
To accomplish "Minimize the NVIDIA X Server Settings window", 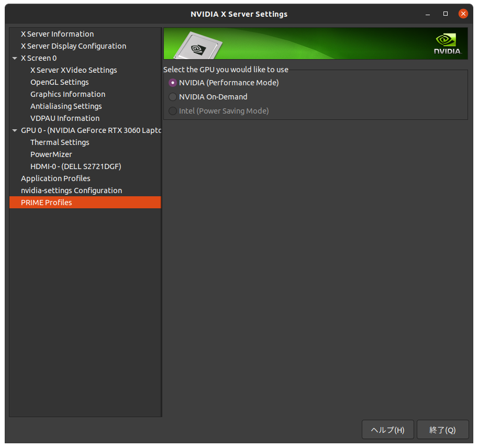I will (428, 14).
